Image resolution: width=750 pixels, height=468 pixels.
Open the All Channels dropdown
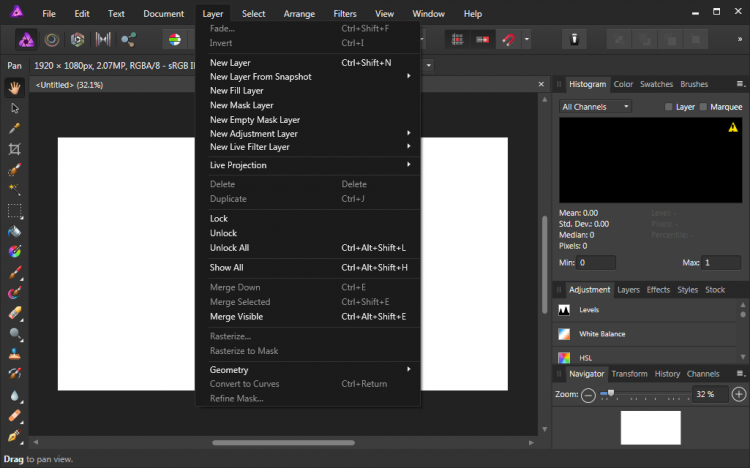[x=595, y=107]
